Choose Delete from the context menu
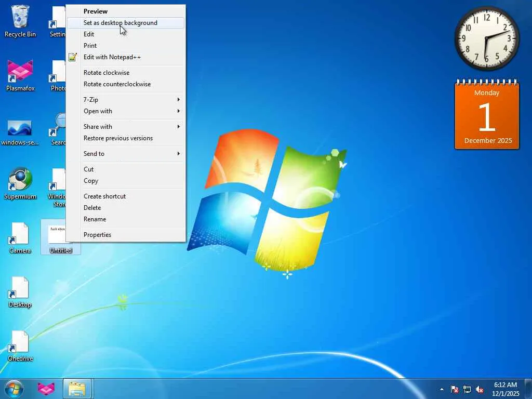Image resolution: width=532 pixels, height=399 pixels. click(126, 208)
